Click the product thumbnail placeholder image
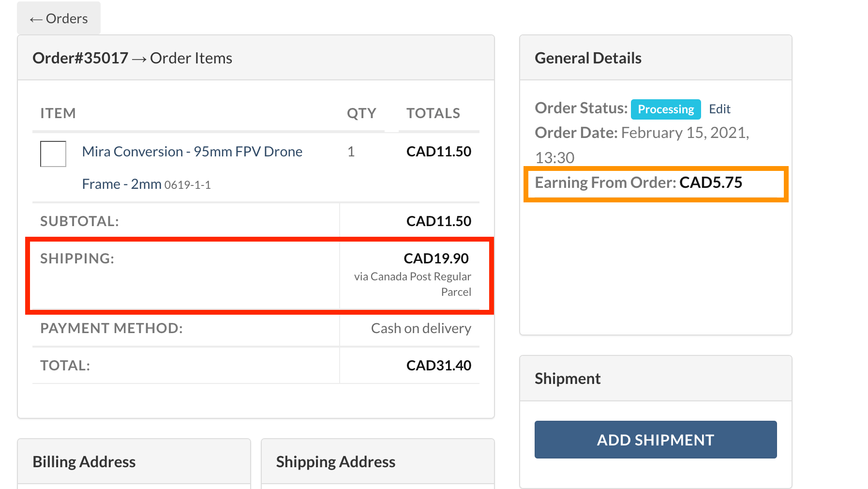 tap(53, 154)
